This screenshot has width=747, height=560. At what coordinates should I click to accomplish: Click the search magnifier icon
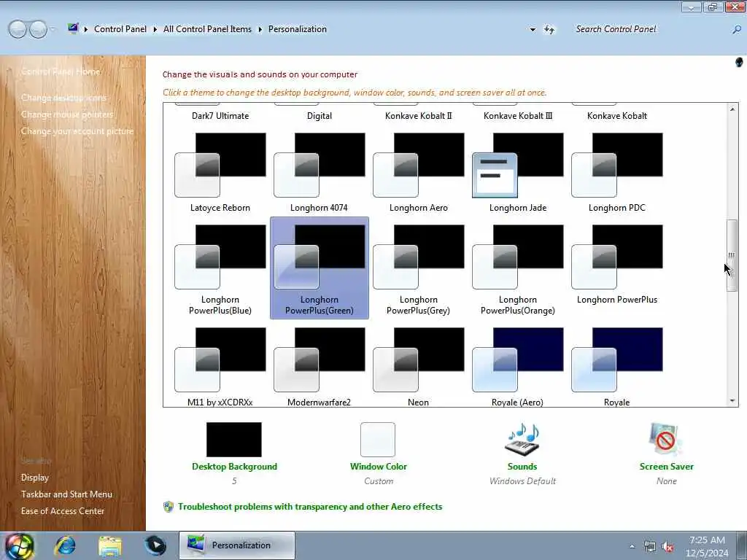point(737,29)
